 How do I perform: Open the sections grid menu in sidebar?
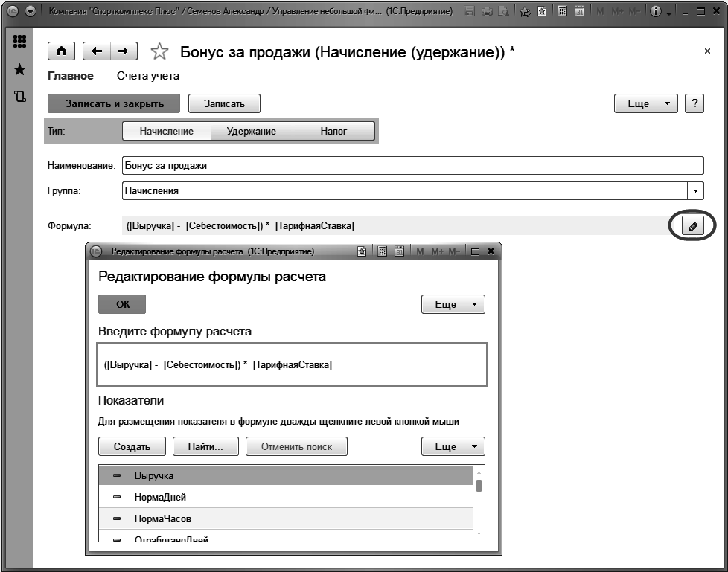tap(19, 42)
